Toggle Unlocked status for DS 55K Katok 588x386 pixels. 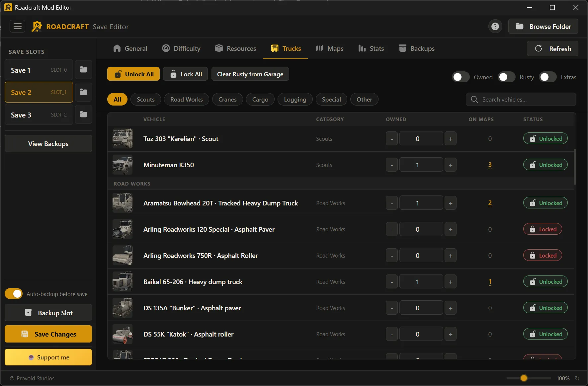(x=545, y=334)
